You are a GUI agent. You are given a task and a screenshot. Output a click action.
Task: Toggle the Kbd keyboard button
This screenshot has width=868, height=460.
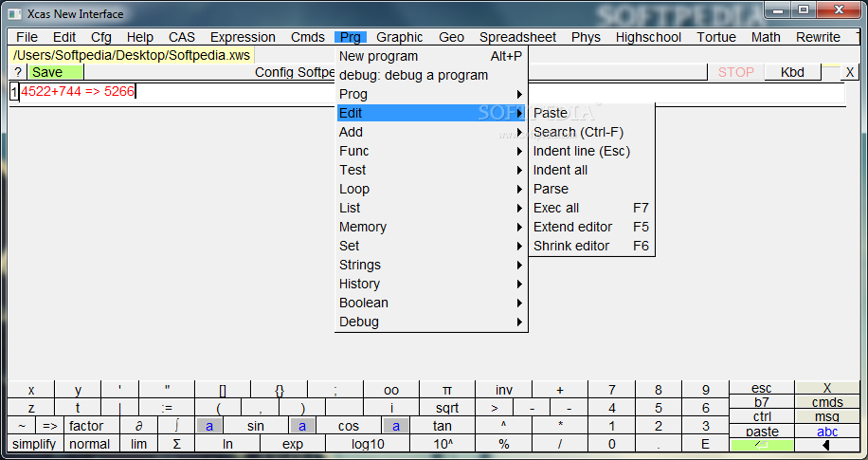tap(792, 72)
